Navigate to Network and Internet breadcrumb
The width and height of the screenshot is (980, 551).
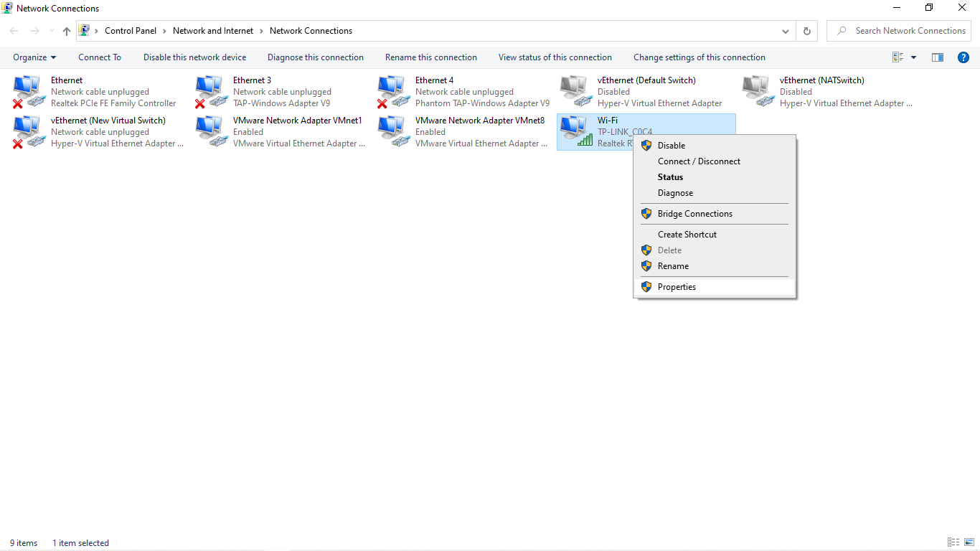(x=213, y=31)
